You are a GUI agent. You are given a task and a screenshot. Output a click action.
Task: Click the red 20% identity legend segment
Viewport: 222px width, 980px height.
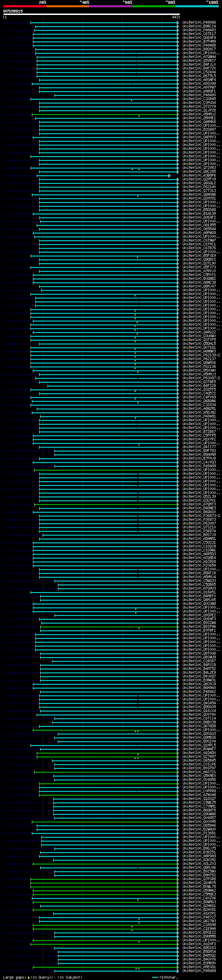tap(25, 6)
